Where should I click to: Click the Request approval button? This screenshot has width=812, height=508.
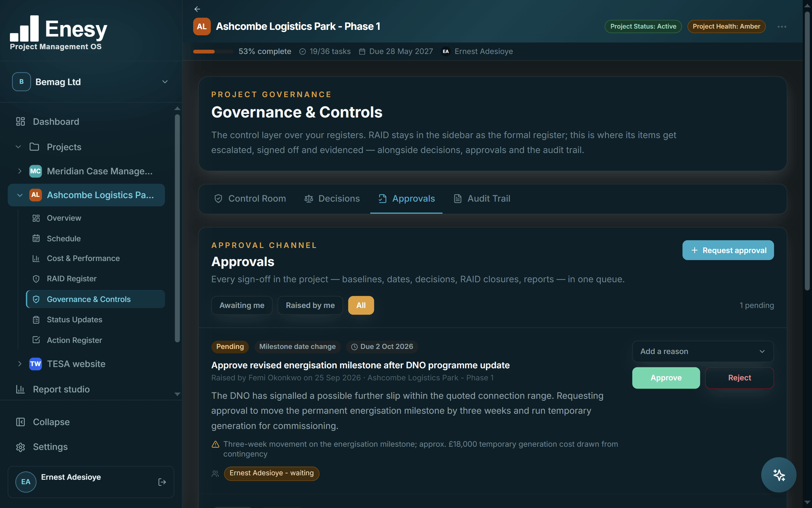point(728,250)
